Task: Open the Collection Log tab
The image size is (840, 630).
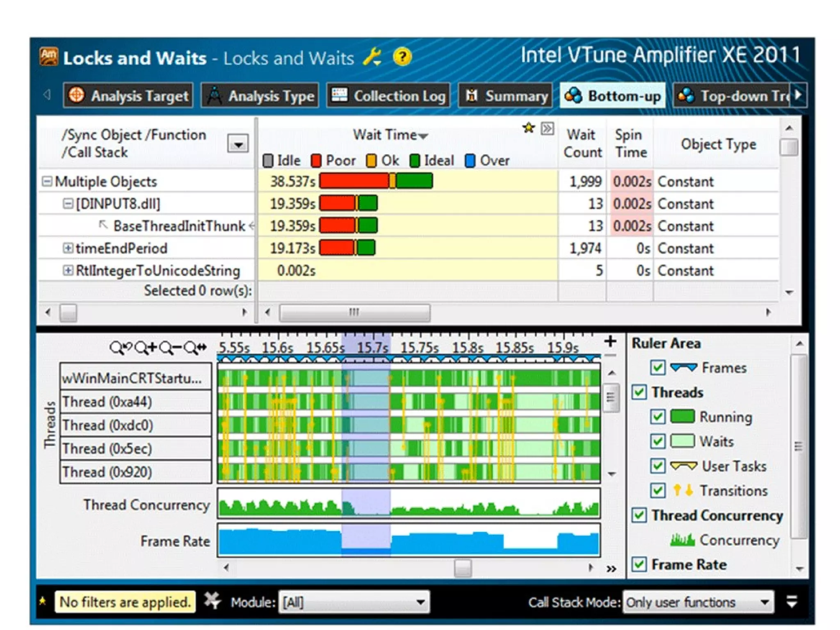Action: (388, 96)
